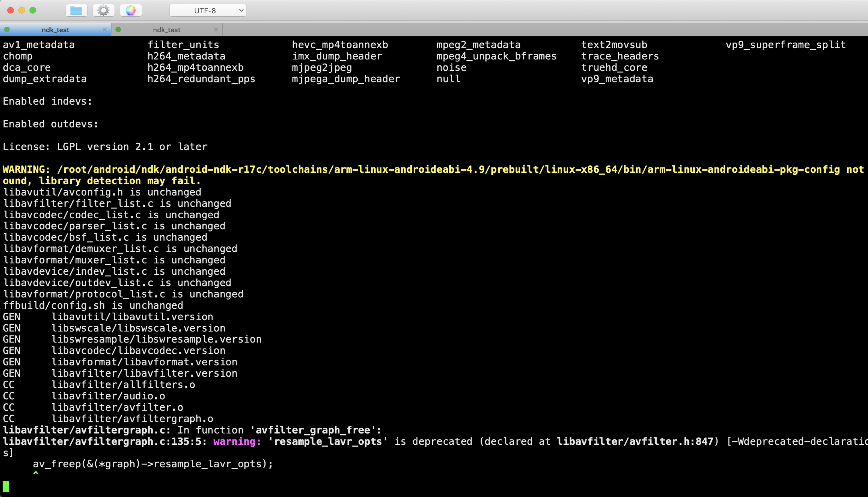Click the av_freep resample_lavr_opts code line

tap(153, 464)
